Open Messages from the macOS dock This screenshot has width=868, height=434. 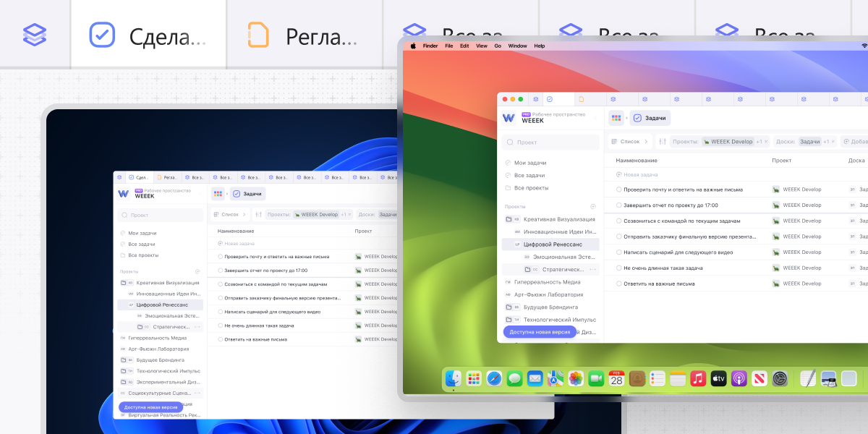pos(514,378)
